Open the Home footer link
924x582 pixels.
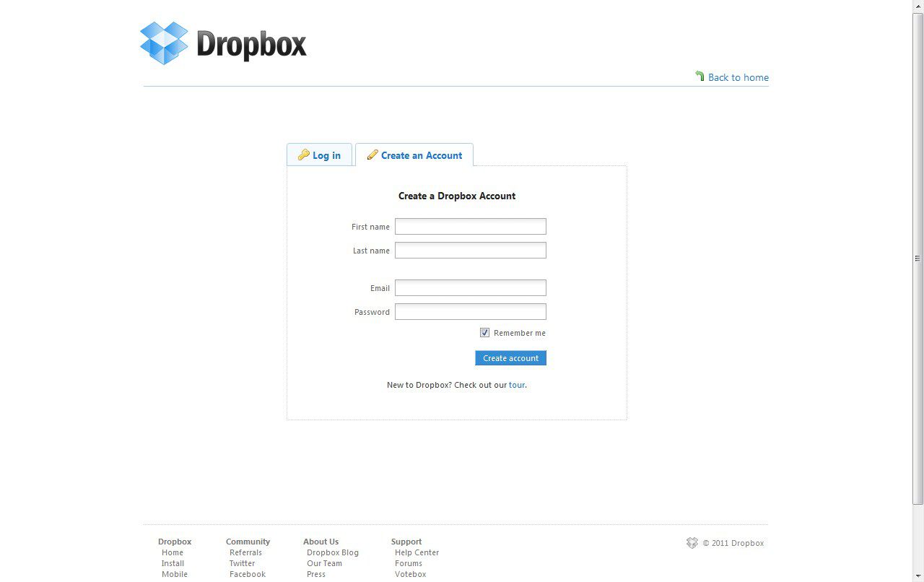(173, 552)
